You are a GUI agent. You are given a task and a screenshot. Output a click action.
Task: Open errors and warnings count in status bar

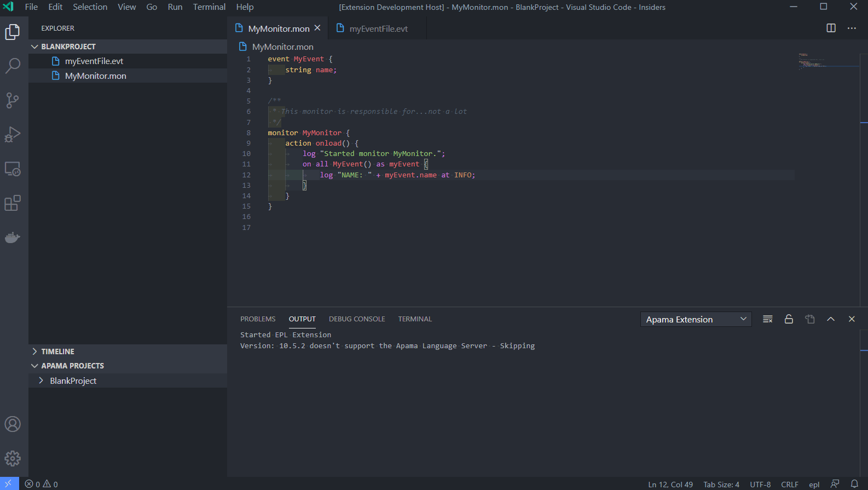click(x=42, y=484)
